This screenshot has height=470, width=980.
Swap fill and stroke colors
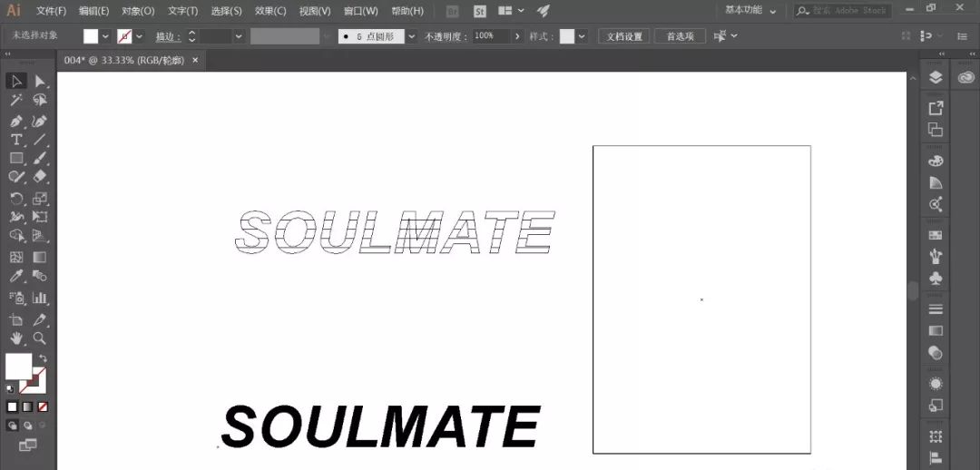coord(43,358)
